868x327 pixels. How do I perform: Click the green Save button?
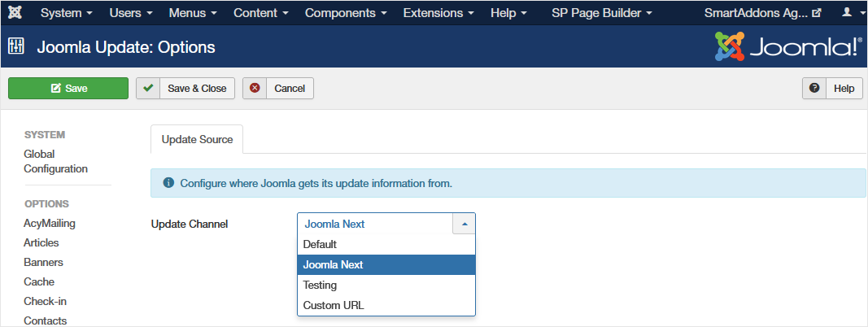tap(68, 88)
